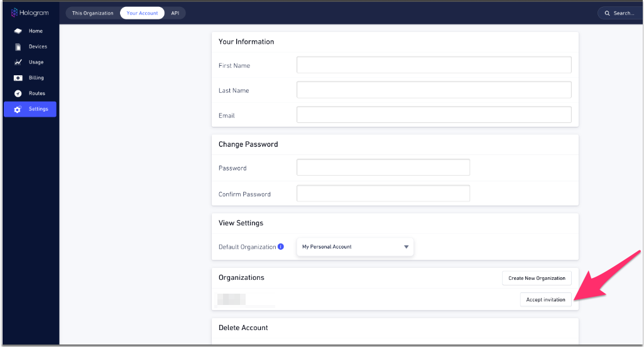This screenshot has width=644, height=347.
Task: Focus the First Name field
Action: pyautogui.click(x=434, y=65)
